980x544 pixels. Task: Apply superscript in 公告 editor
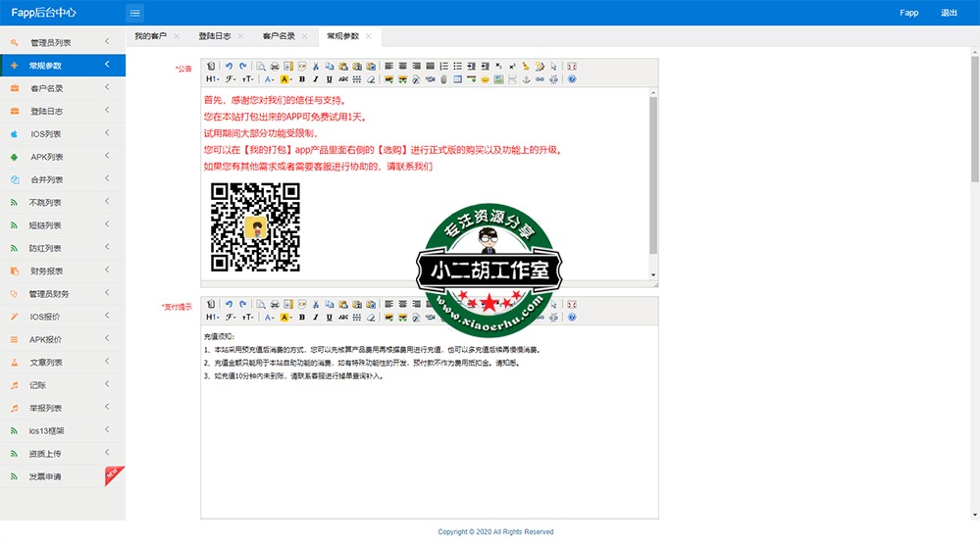point(512,67)
